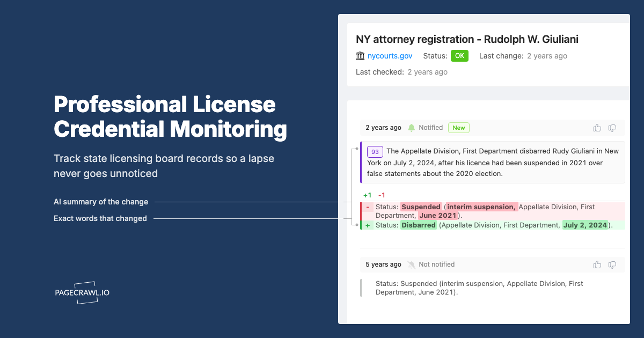Click the minus sign on the red diff line
644x338 pixels.
coord(368,207)
